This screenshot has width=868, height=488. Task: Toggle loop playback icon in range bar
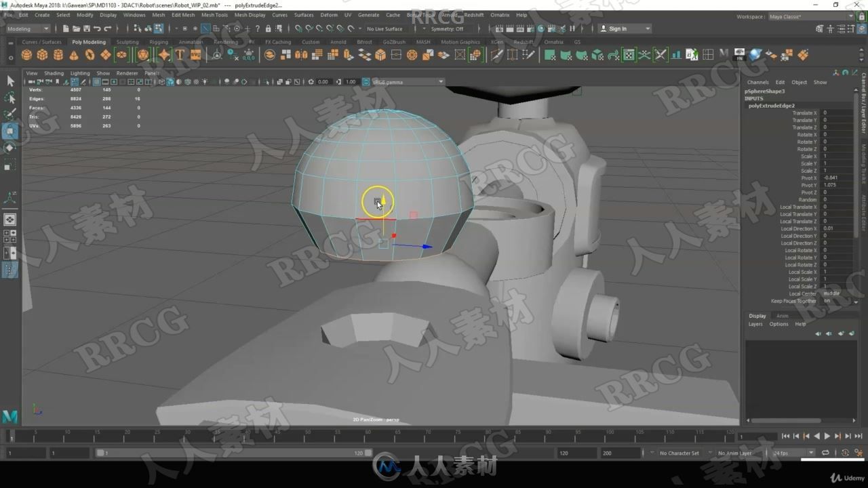(825, 453)
